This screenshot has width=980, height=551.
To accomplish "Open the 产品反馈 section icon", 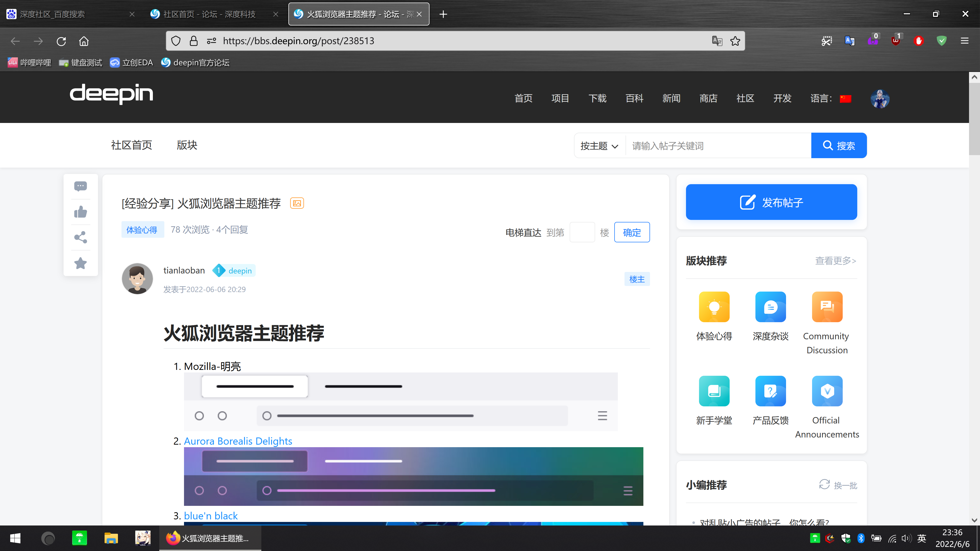I will [770, 391].
